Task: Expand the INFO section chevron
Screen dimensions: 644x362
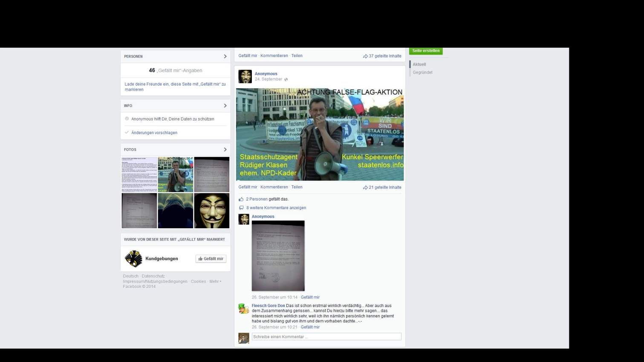Action: click(x=225, y=106)
